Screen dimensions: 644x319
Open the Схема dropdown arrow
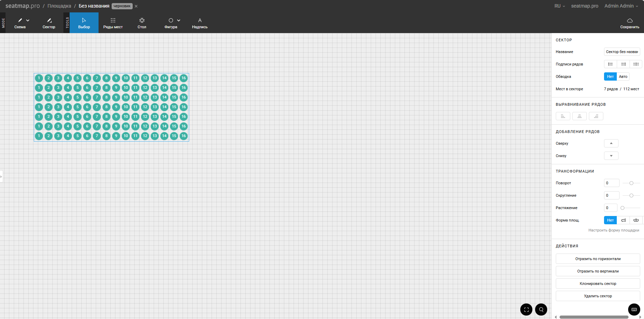click(28, 20)
